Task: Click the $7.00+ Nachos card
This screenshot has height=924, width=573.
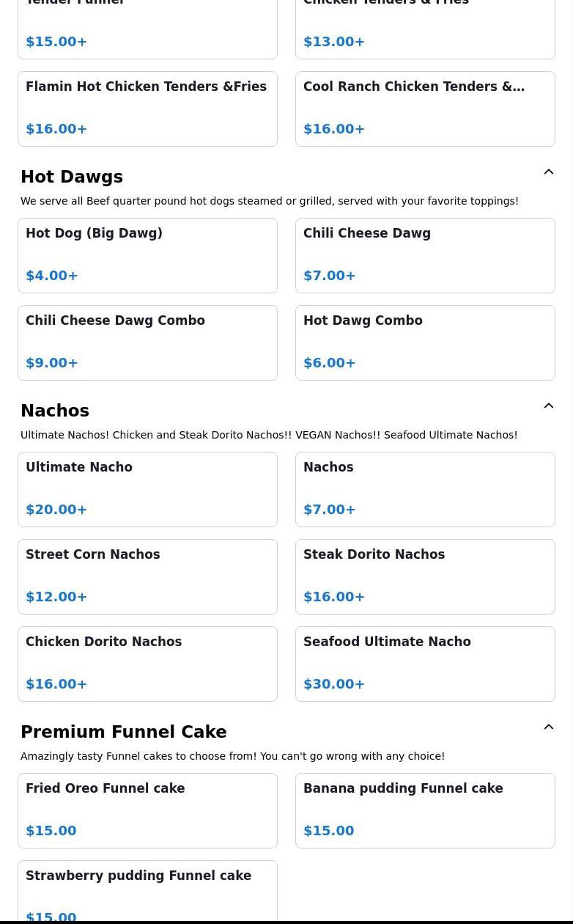Action: click(x=425, y=489)
